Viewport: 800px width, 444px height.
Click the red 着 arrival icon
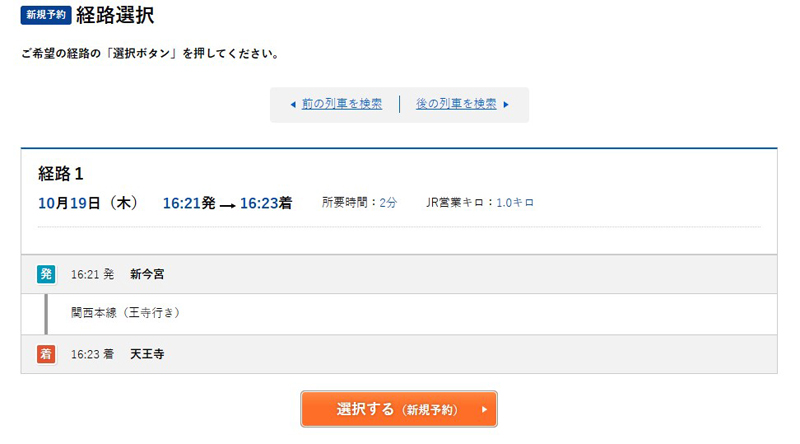point(46,354)
